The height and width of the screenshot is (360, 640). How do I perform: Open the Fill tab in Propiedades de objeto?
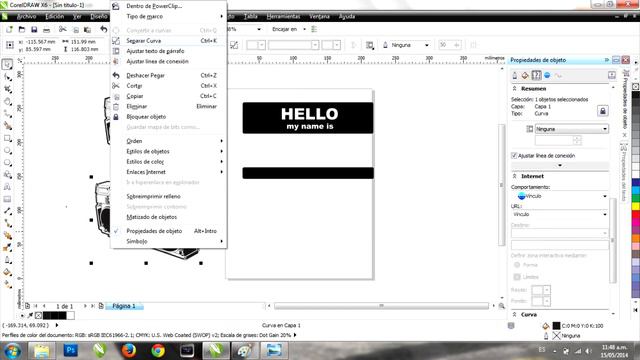click(x=525, y=75)
